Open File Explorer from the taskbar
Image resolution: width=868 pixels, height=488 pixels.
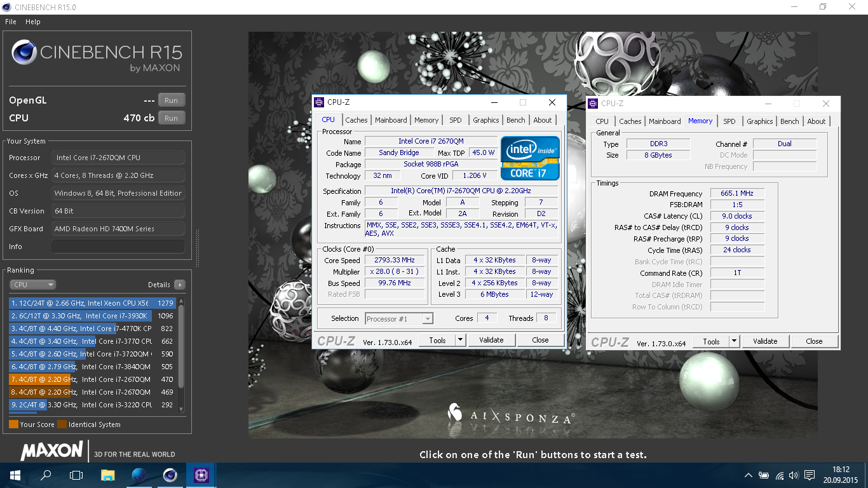pyautogui.click(x=108, y=475)
